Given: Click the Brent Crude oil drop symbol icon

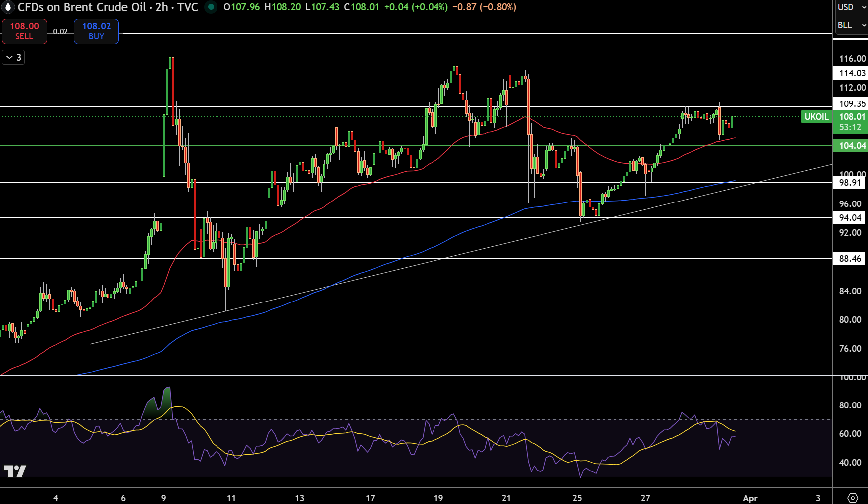Looking at the screenshot, I should coord(8,7).
